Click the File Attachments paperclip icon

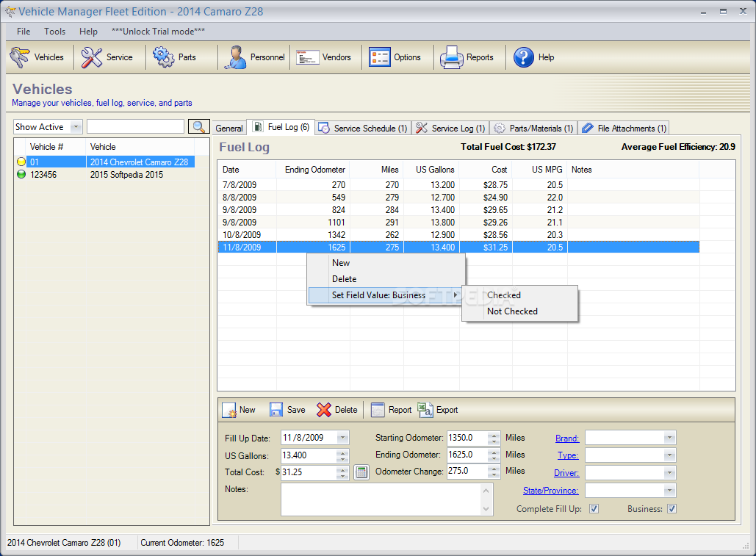pos(587,128)
